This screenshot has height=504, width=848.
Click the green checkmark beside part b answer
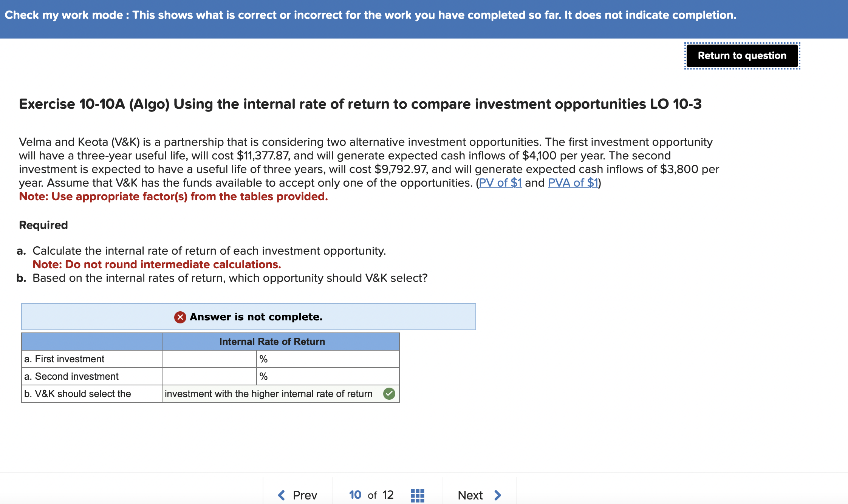pos(389,394)
